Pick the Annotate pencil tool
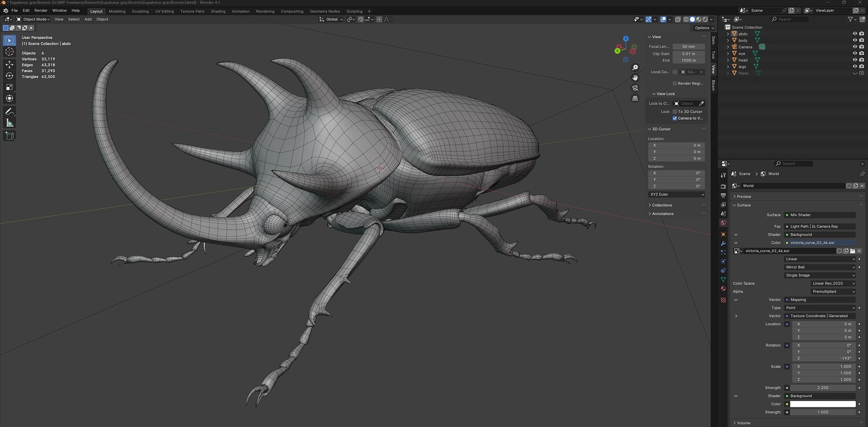 (9, 111)
